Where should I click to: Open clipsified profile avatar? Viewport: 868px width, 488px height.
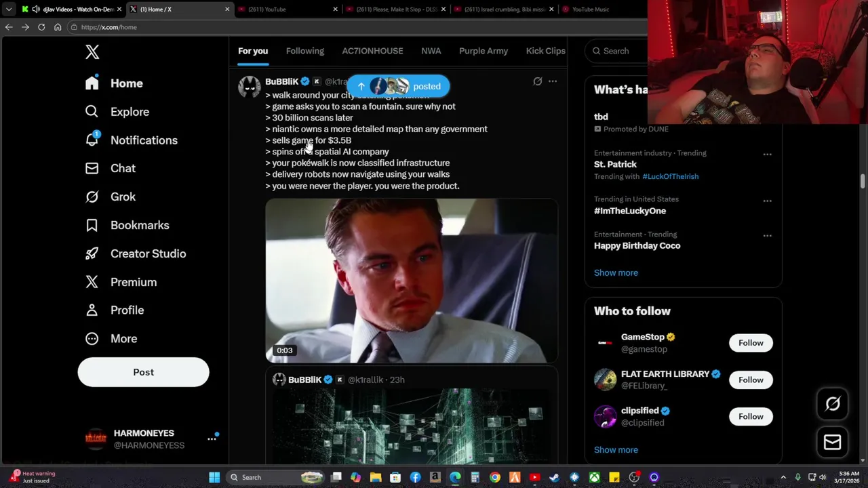tap(605, 416)
